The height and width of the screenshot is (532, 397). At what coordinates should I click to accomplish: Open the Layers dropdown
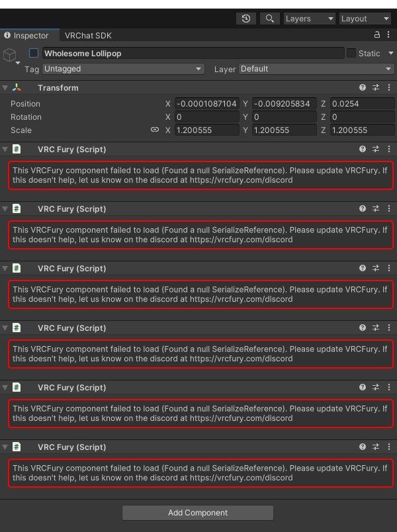(310, 19)
